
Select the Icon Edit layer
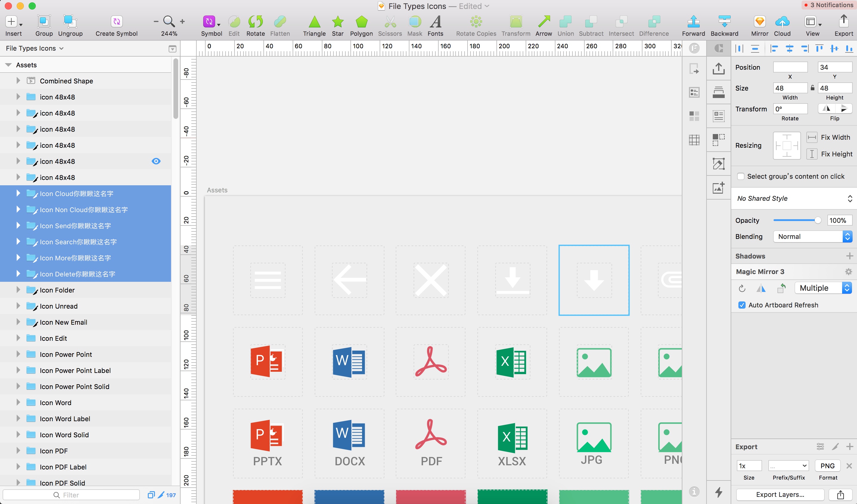pyautogui.click(x=85, y=338)
